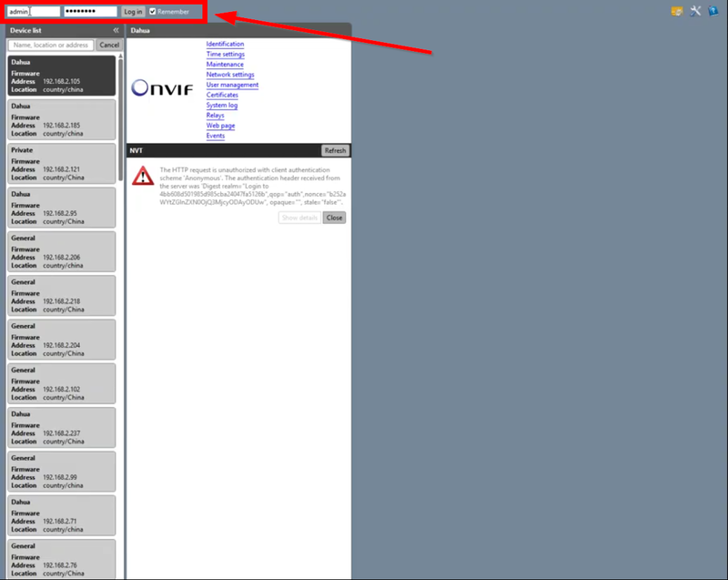Screen dimensions: 728x580
Task: Open the Web page link
Action: (220, 126)
